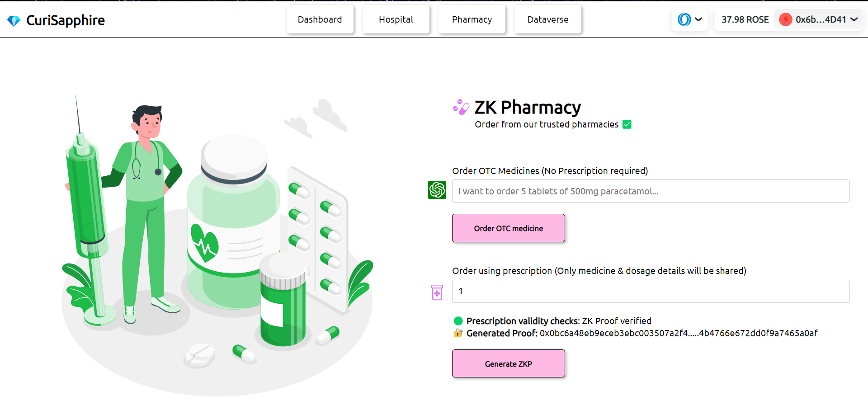This screenshot has height=410, width=868.
Task: Expand the network selector chevron
Action: [x=698, y=19]
